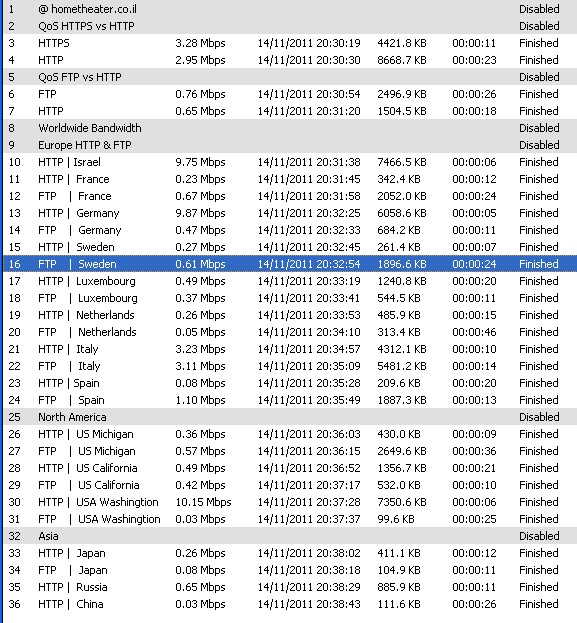577x623 pixels.
Task: Click the HTTP | Israel row
Action: point(290,162)
